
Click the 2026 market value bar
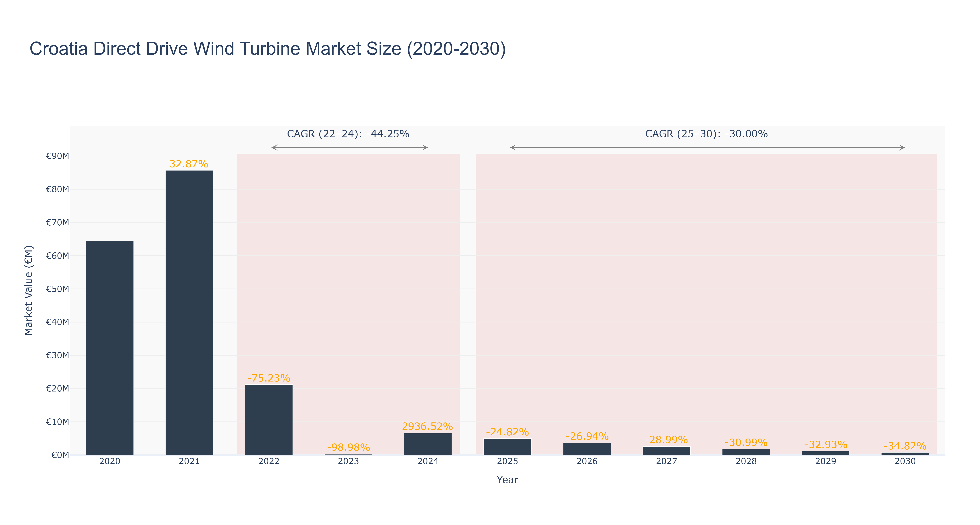[587, 449]
